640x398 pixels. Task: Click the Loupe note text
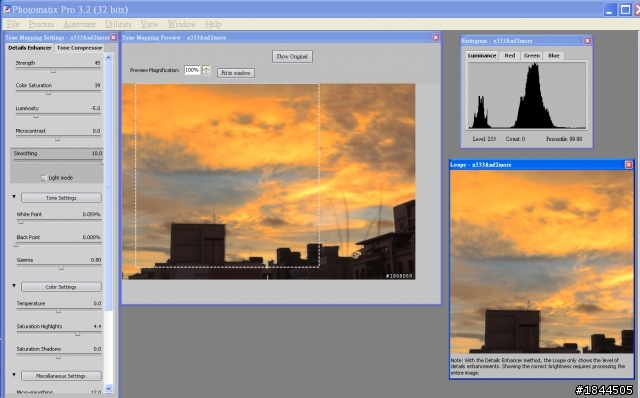538,367
